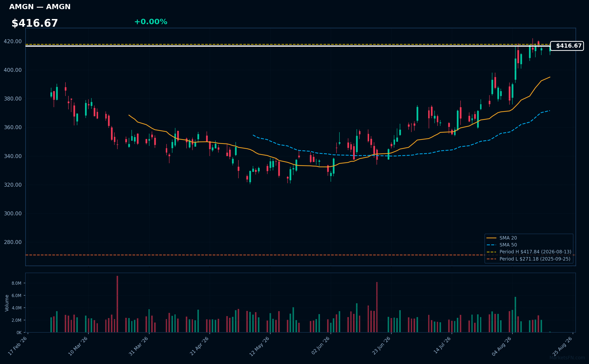Click the 8.0M volume axis label
The image size is (589, 364).
[17, 283]
